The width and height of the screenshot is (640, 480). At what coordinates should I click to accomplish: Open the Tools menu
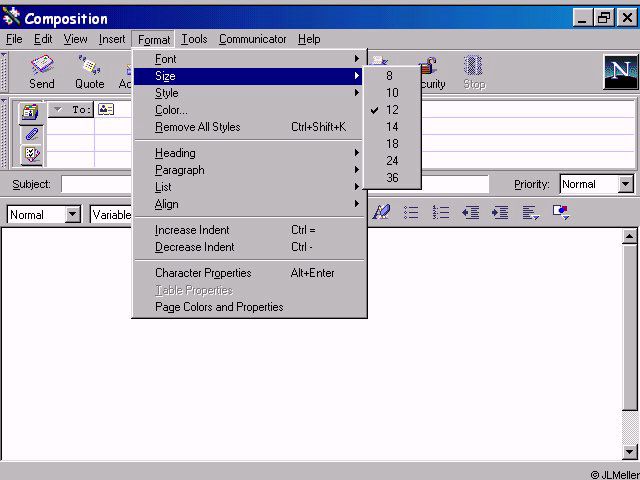[x=194, y=39]
